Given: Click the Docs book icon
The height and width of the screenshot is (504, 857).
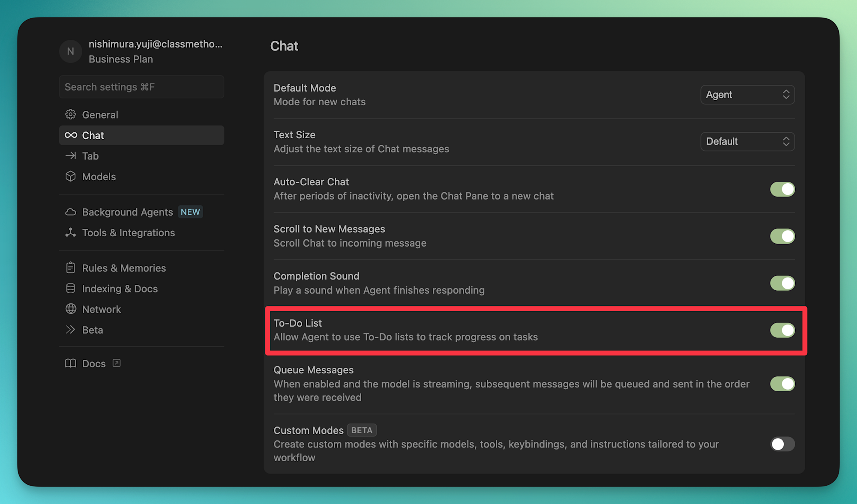Looking at the screenshot, I should (x=71, y=363).
